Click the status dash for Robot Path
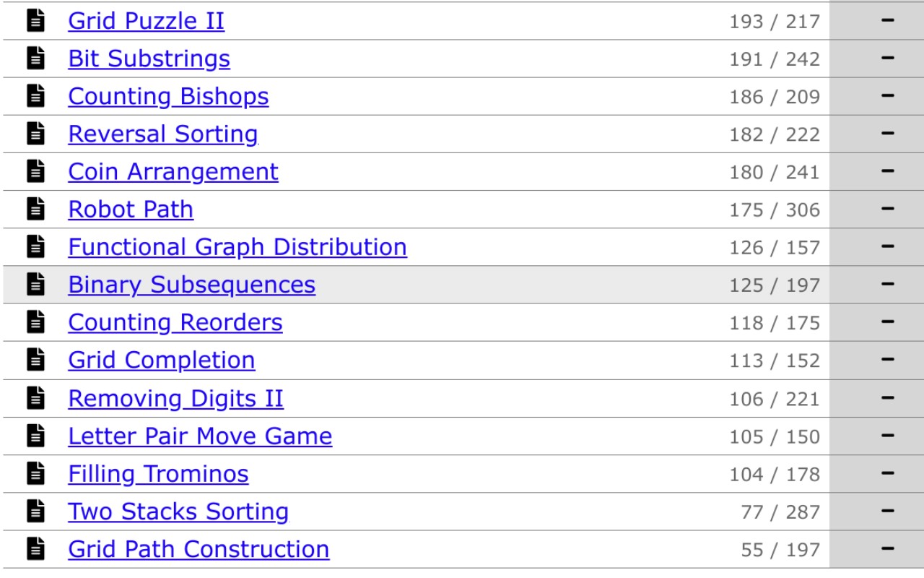The width and height of the screenshot is (924, 578). [888, 210]
